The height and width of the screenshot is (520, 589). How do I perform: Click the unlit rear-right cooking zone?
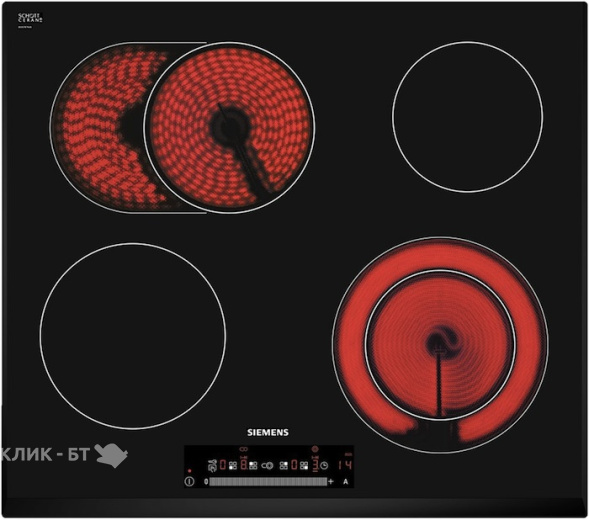(468, 117)
